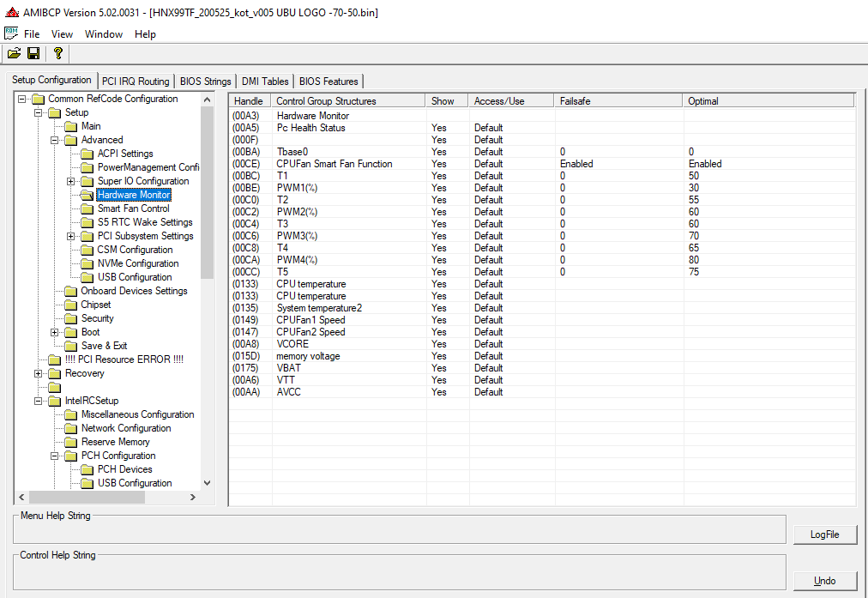The image size is (868, 598).
Task: Click the folder icon of Hardware Monitor
Action: pos(87,195)
